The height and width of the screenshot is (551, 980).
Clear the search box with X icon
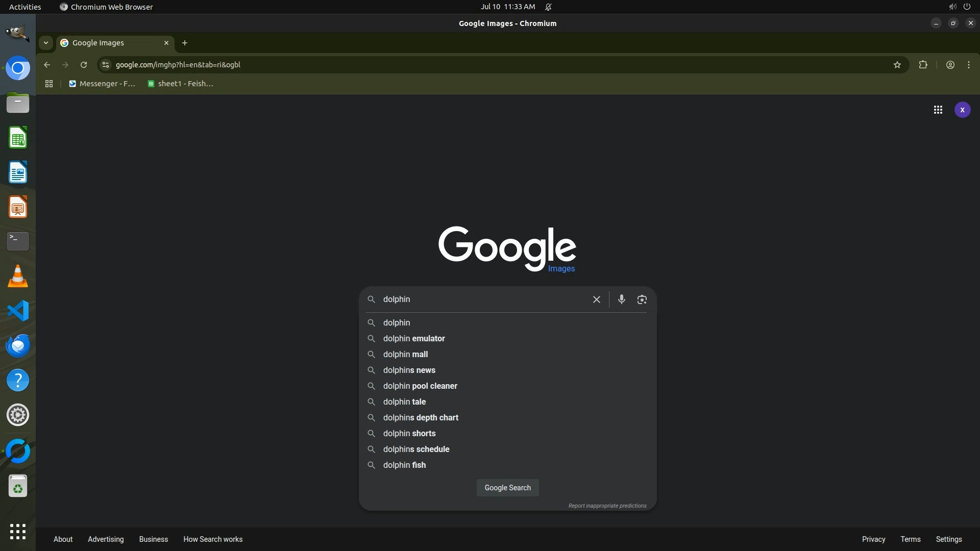pyautogui.click(x=596, y=299)
